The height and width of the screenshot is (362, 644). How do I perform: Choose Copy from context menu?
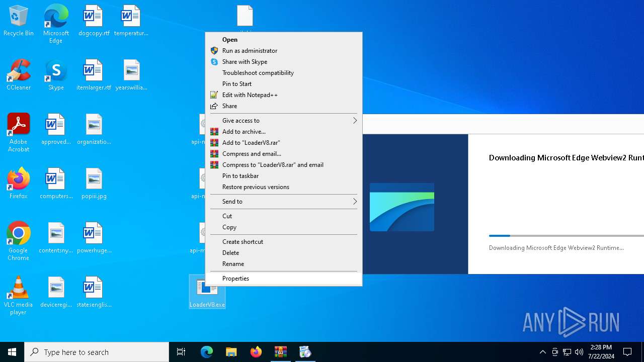[x=284, y=227]
